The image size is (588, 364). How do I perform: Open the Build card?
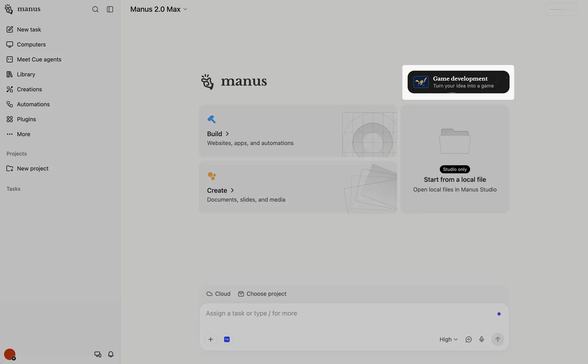tap(298, 131)
